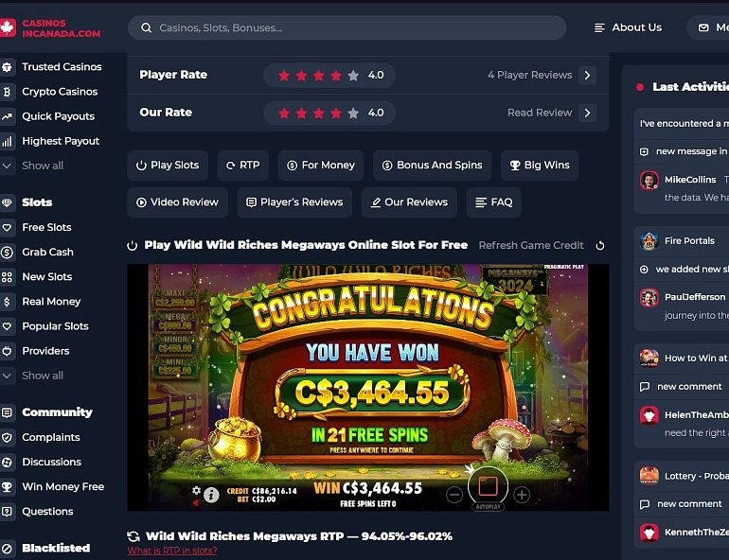This screenshot has height=560, width=729.
Task: Click the Refresh Game Credit text
Action: pos(531,246)
